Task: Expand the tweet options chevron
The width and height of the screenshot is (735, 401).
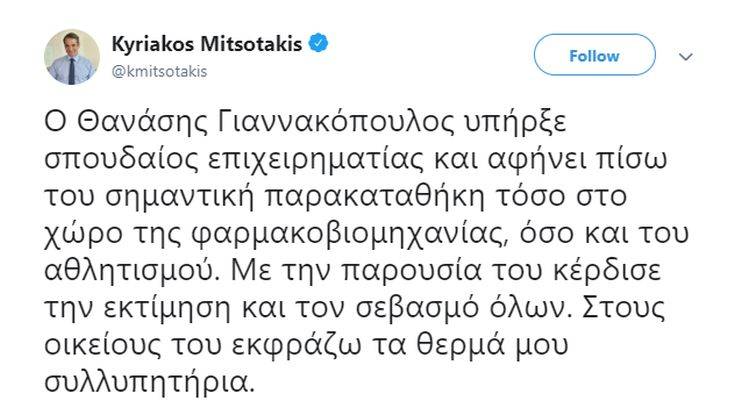Action: 685,57
